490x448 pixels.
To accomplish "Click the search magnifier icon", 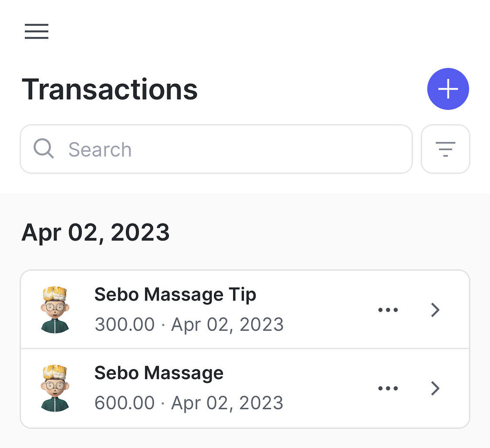I will [x=44, y=149].
